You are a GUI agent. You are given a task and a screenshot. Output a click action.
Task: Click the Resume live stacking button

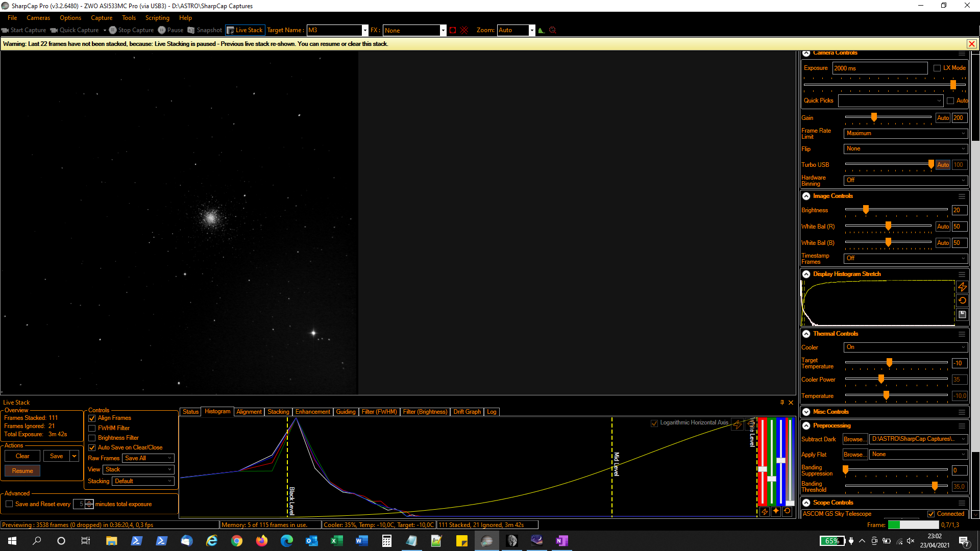tap(22, 471)
